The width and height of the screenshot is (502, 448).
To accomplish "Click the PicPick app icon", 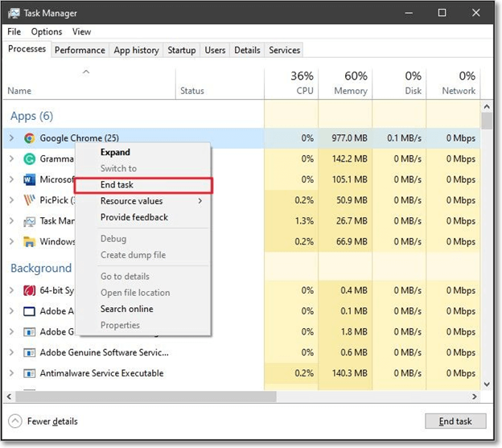I will (30, 200).
